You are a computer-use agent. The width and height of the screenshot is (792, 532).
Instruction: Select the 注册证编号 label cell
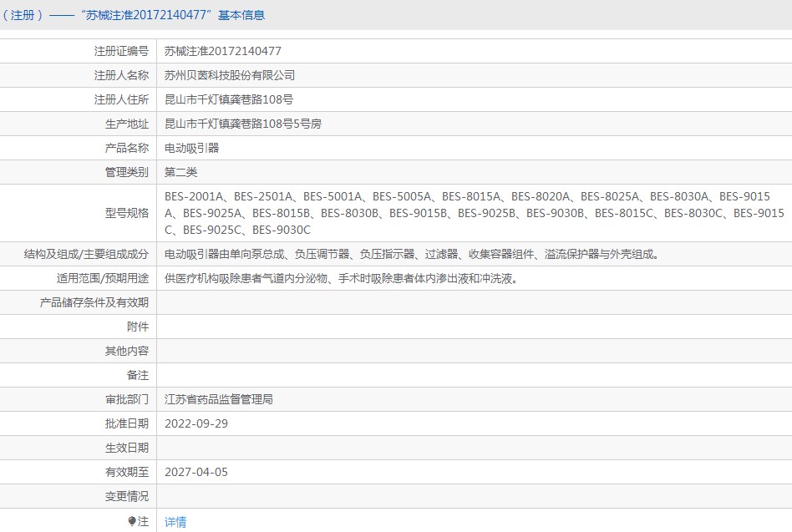click(x=121, y=51)
